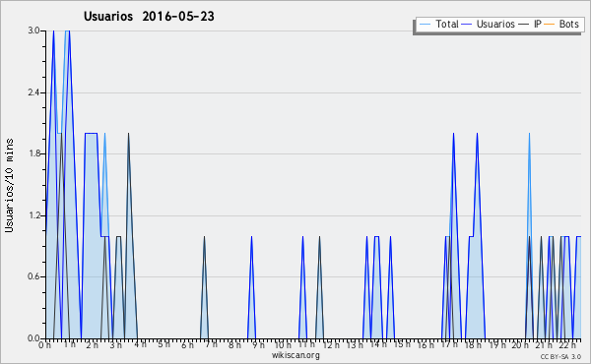Click the Total legend entry

click(438, 25)
